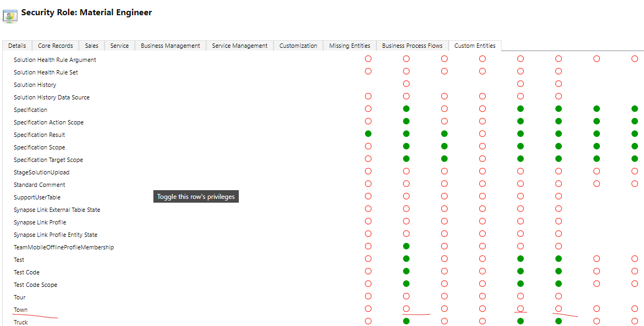
Task: Toggle the first privilege circle on Town row
Action: [368, 309]
